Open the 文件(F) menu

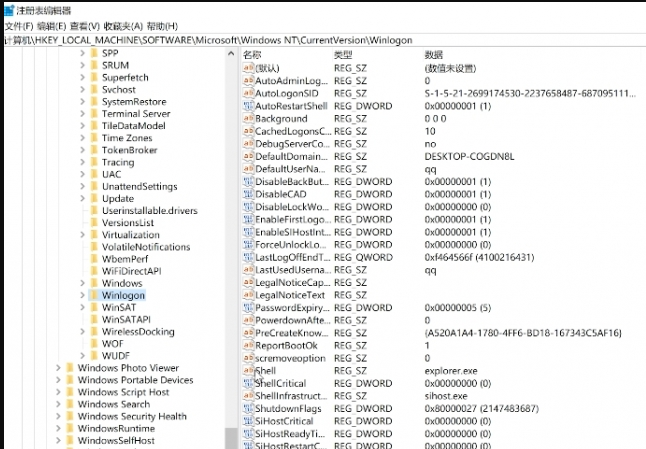19,25
